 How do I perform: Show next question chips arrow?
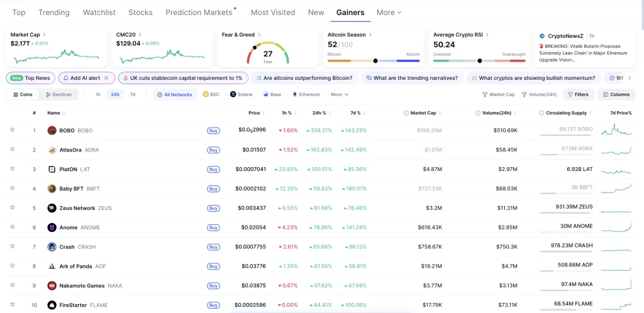629,78
